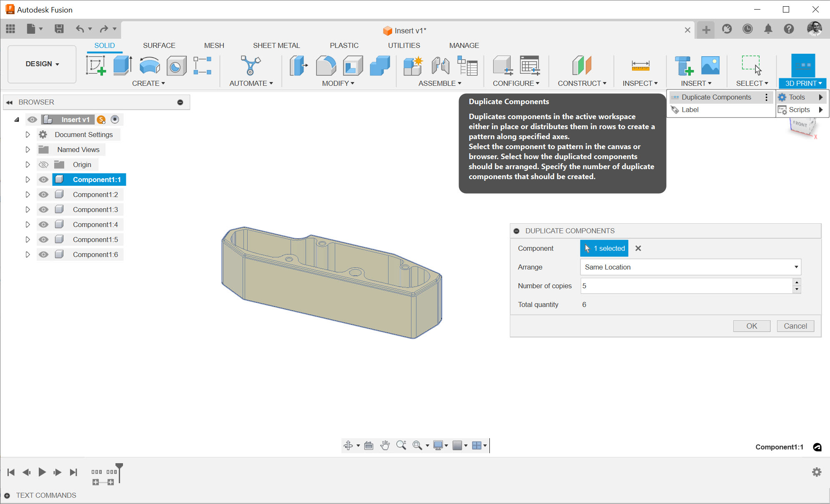Click the Number of copies field
Screen dimensions: 830x504
click(x=686, y=286)
